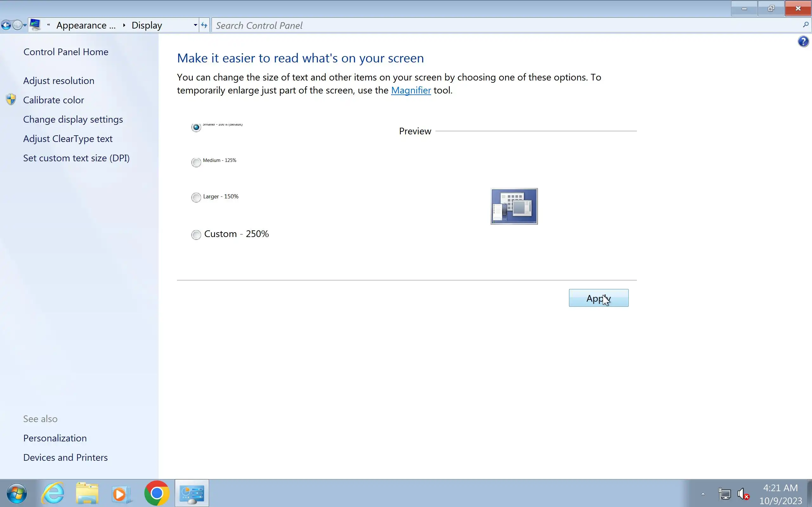Click the back navigation arrow
The image size is (812, 507).
[6, 25]
